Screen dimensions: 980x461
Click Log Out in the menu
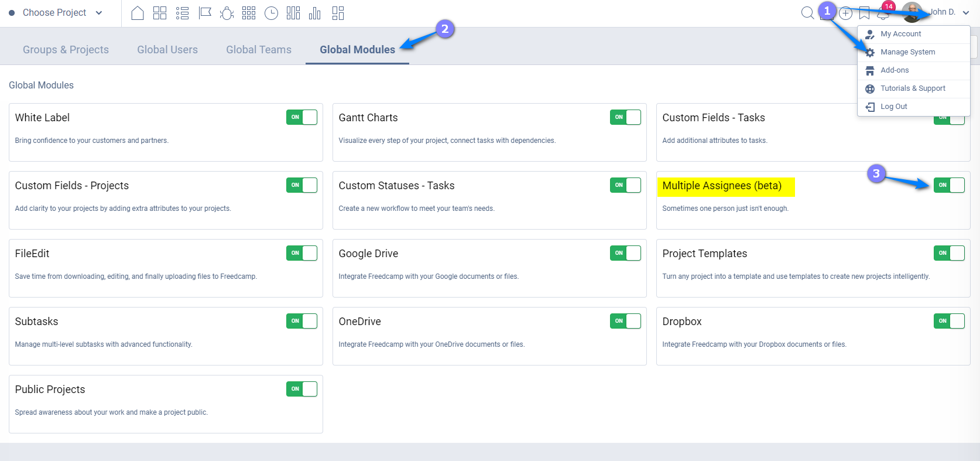click(x=893, y=107)
